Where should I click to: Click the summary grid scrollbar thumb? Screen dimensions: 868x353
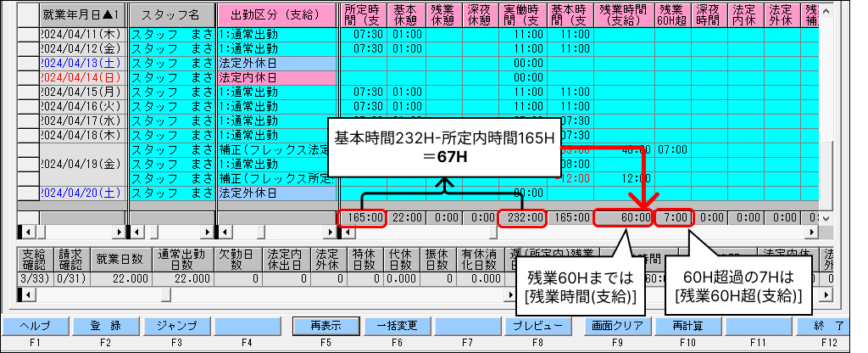click(166, 296)
